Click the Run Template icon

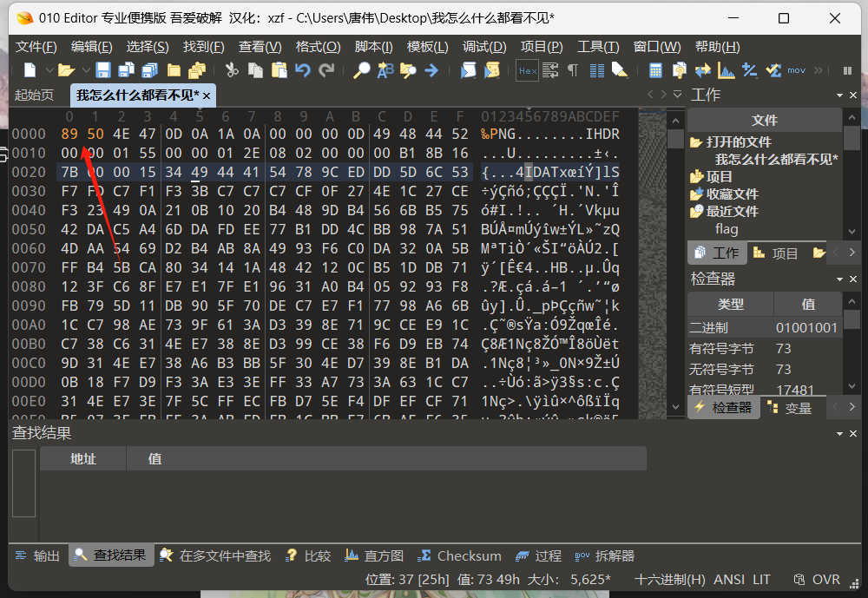pos(491,70)
